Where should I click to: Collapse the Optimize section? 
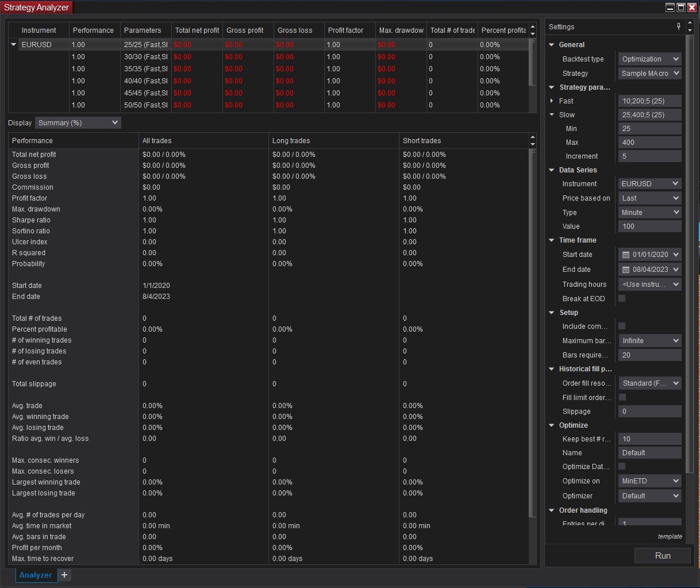point(552,425)
